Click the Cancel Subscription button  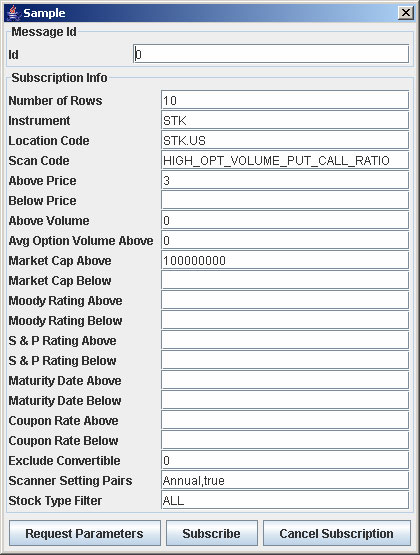(x=336, y=533)
